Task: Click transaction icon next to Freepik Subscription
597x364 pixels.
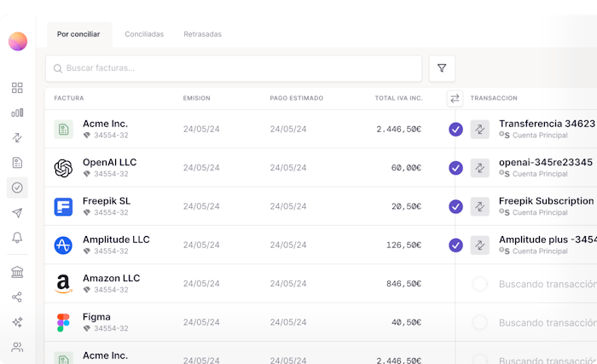Action: (479, 207)
